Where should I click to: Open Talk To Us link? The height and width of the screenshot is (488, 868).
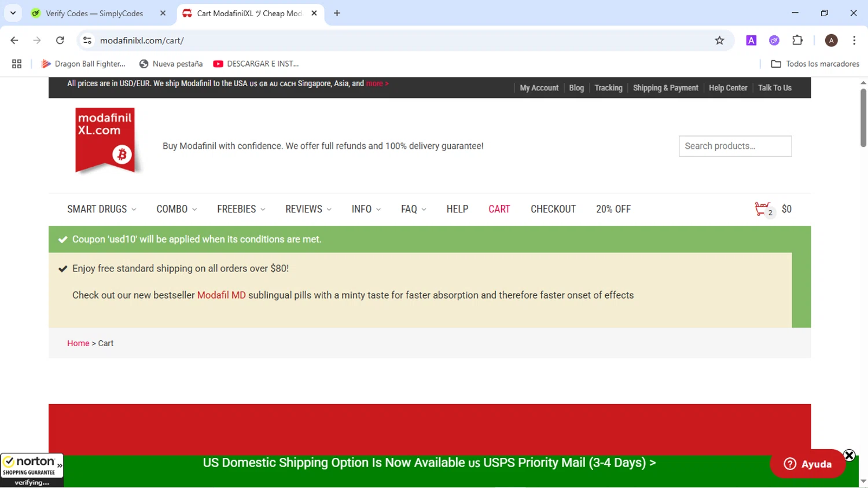pyautogui.click(x=775, y=88)
